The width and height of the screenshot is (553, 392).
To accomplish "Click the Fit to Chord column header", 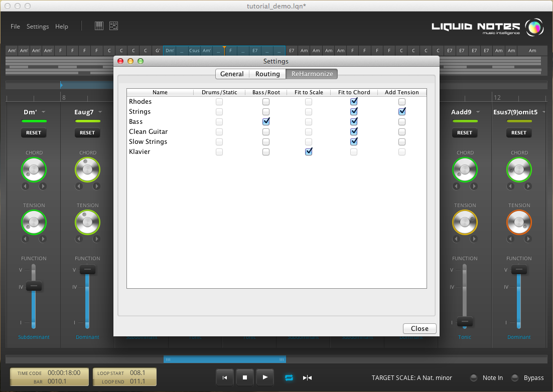I will (354, 92).
